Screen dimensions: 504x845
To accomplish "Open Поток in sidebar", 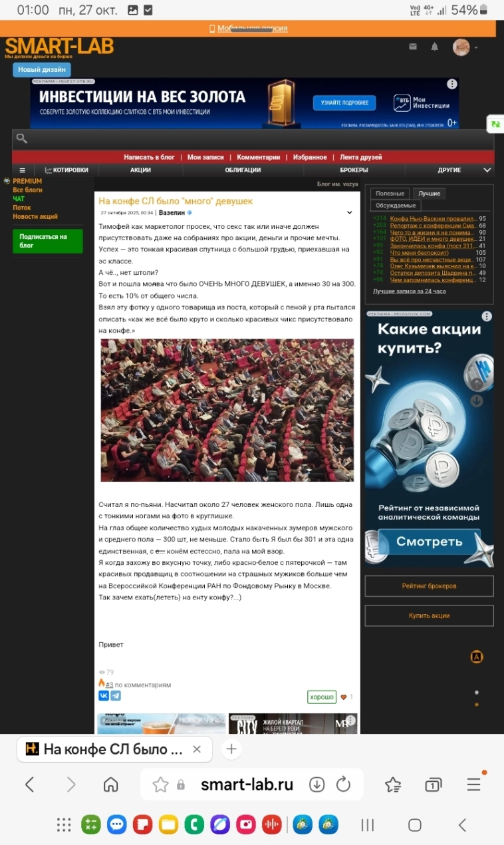I will [x=21, y=208].
